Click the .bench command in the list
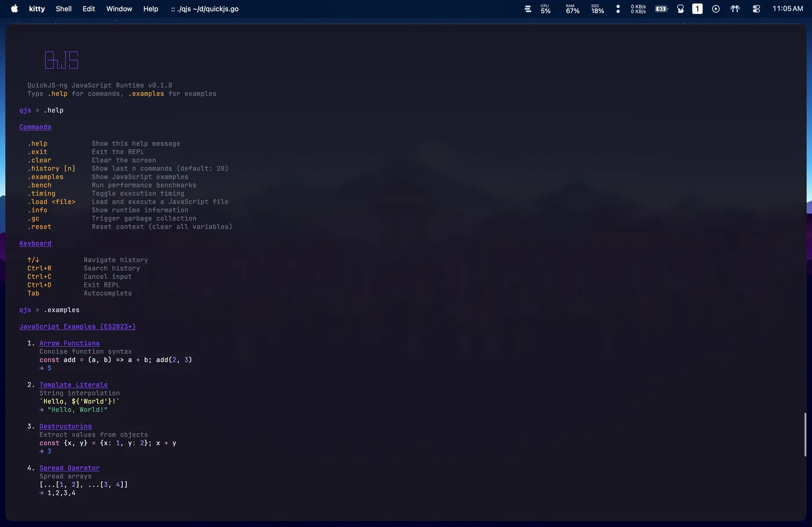 tap(39, 186)
